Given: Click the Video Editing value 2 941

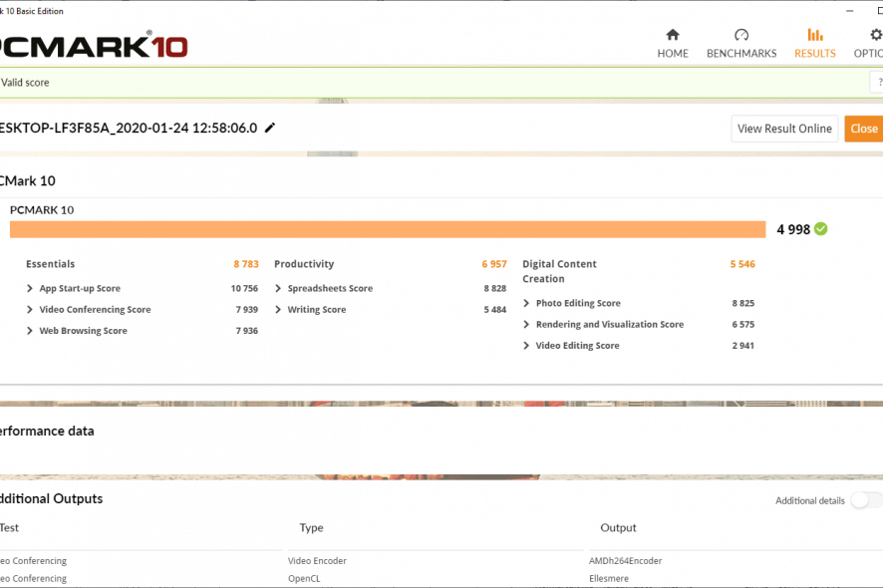Looking at the screenshot, I should (x=743, y=346).
